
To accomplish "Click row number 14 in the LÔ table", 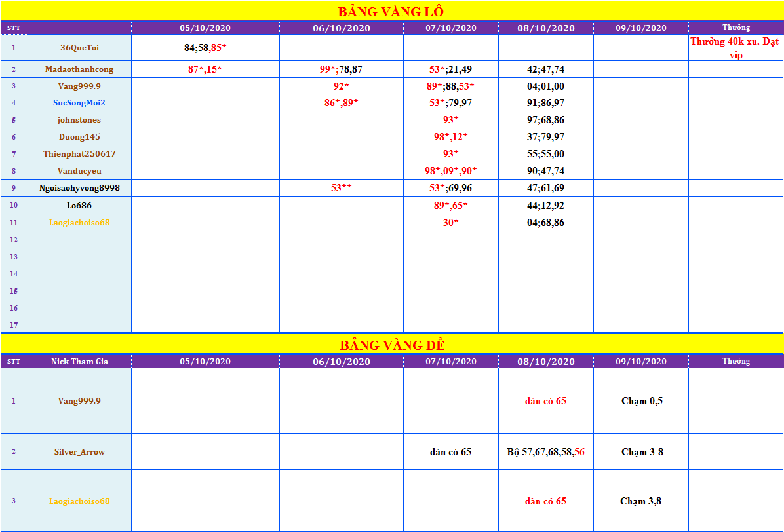I will 14,274.
